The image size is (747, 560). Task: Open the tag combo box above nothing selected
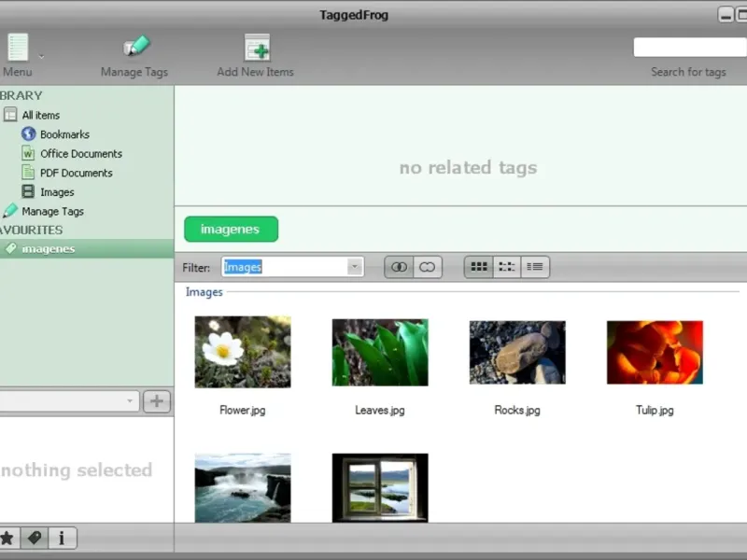tap(69, 401)
